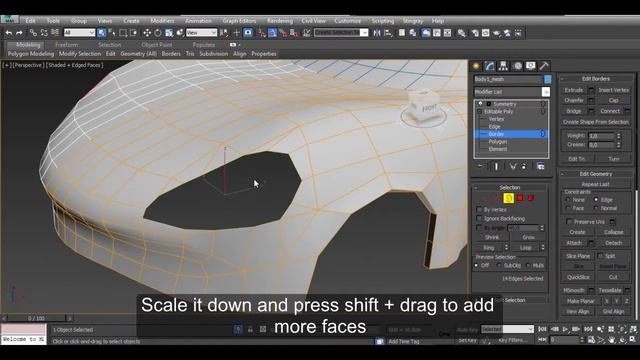
Task: Select the Normal constraint radio button
Action: 596,208
